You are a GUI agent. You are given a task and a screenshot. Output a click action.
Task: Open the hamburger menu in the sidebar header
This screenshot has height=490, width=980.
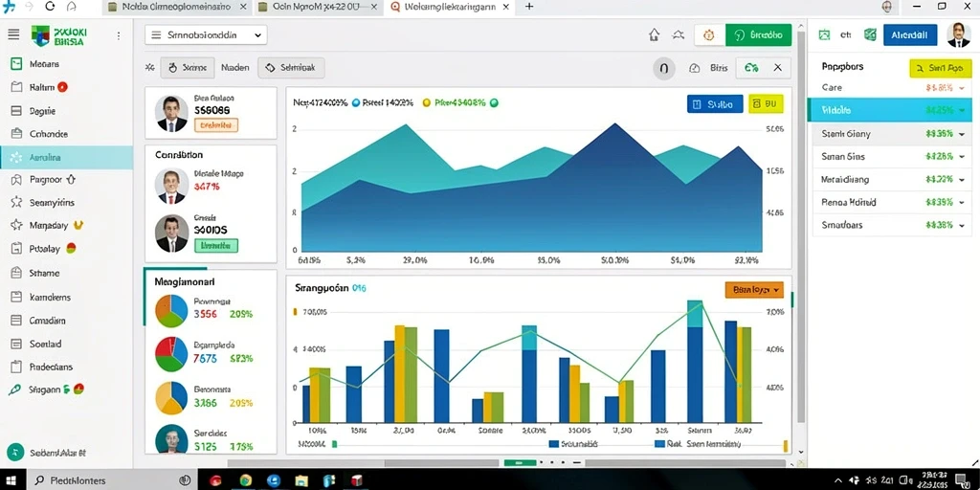(x=13, y=34)
